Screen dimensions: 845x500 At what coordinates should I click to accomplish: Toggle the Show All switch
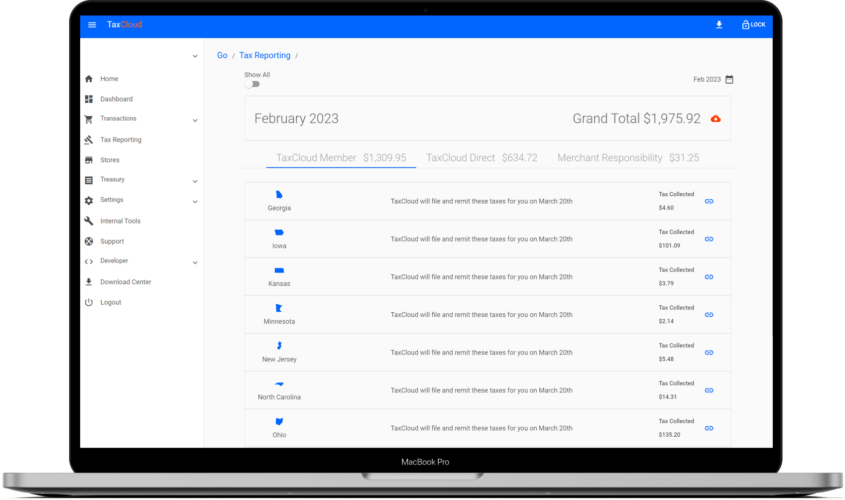(252, 84)
